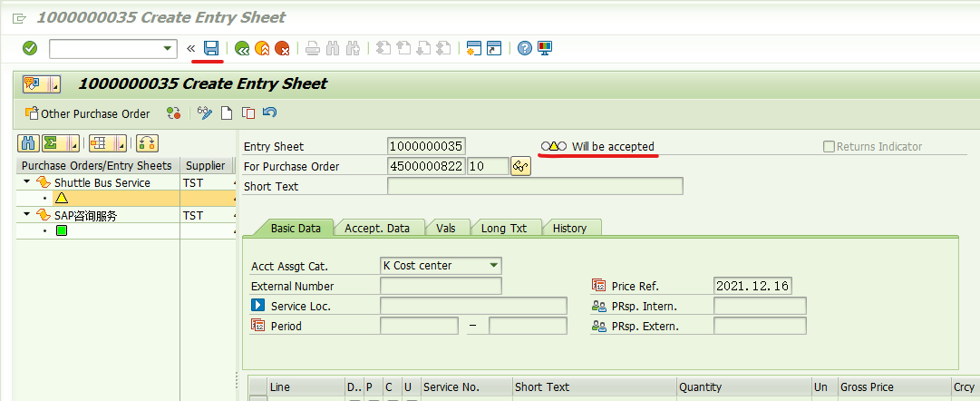Click the Find binoculars icon in top toolbar
This screenshot has width=980, height=401.
coord(333,48)
